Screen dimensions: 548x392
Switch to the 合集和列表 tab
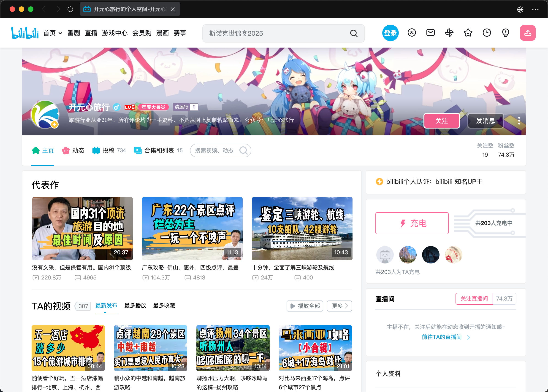point(158,151)
